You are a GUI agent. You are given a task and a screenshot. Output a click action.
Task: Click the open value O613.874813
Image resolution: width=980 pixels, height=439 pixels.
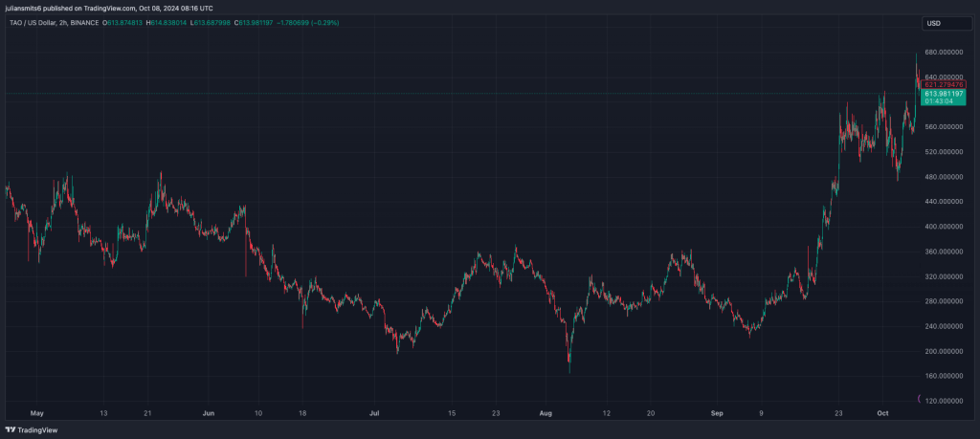point(123,23)
